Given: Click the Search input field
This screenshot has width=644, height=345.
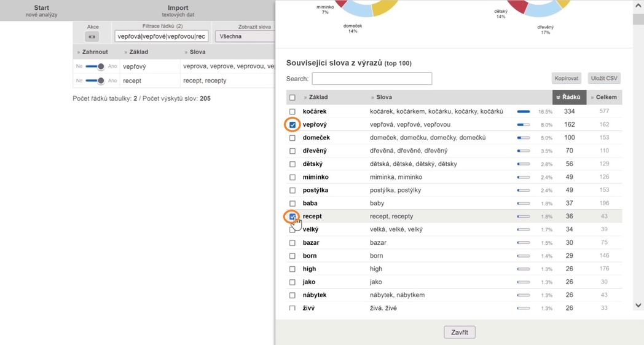Looking at the screenshot, I should (x=372, y=79).
